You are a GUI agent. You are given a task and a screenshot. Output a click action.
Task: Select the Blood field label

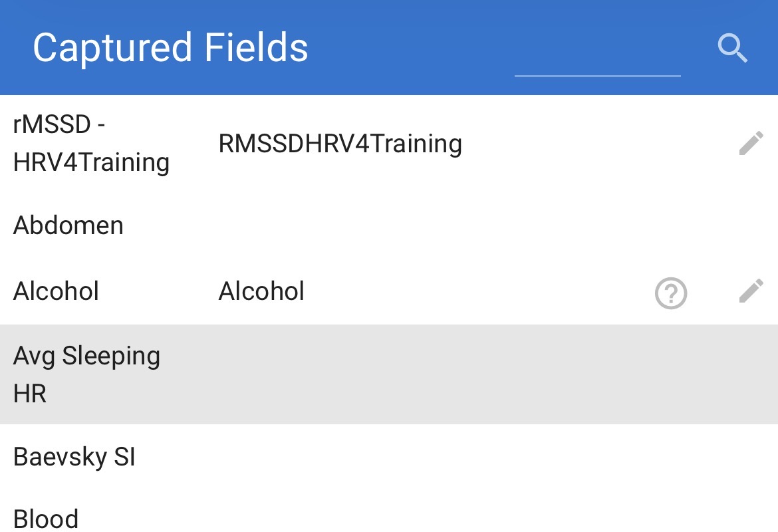(46, 519)
